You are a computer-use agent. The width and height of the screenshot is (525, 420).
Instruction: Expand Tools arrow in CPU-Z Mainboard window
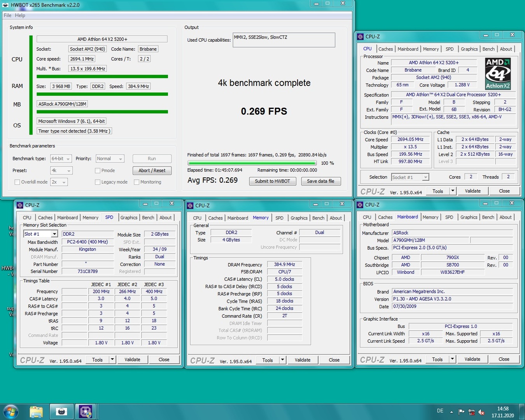click(x=452, y=359)
